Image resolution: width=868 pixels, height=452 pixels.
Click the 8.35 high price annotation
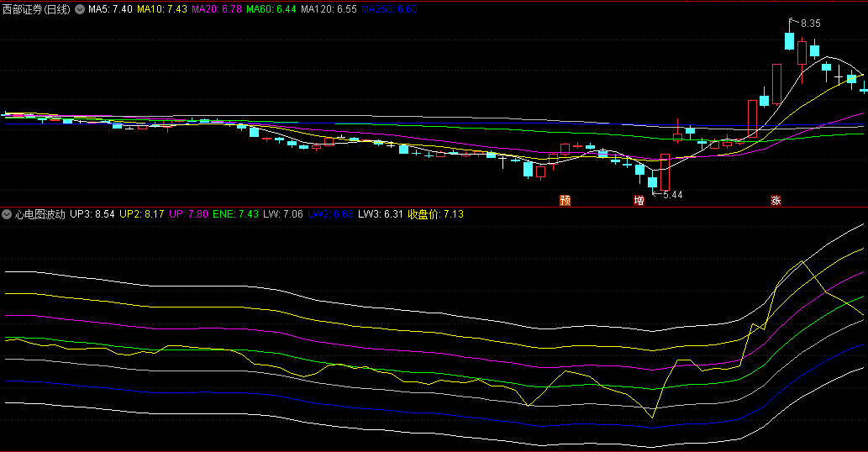(x=810, y=24)
